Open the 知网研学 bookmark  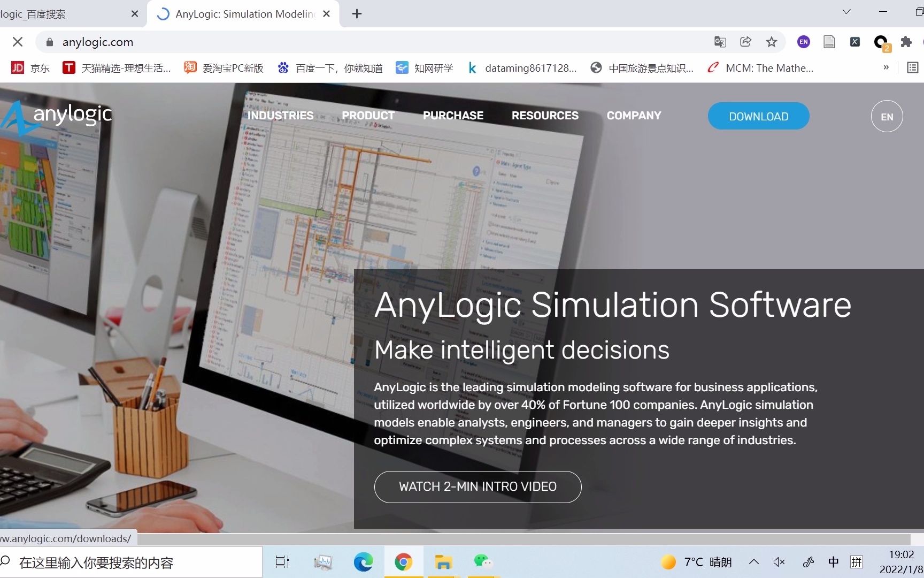click(x=424, y=68)
